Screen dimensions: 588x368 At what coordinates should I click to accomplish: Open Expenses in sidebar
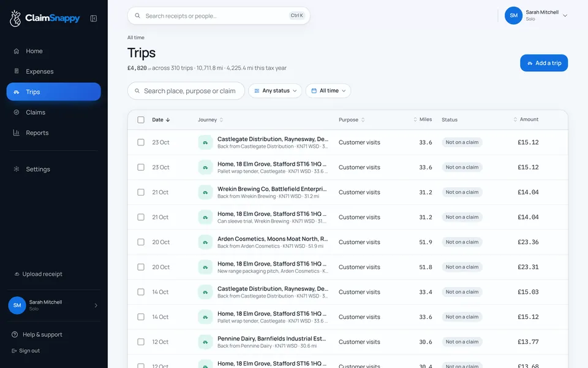click(54, 71)
